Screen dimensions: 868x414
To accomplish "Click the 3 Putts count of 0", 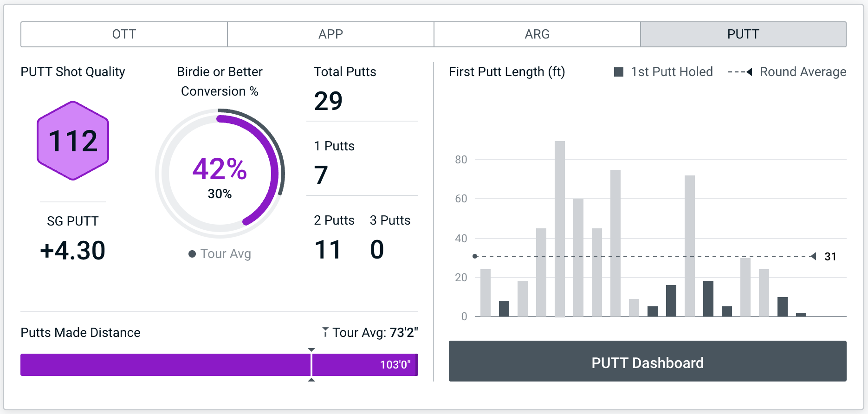I will point(377,250).
